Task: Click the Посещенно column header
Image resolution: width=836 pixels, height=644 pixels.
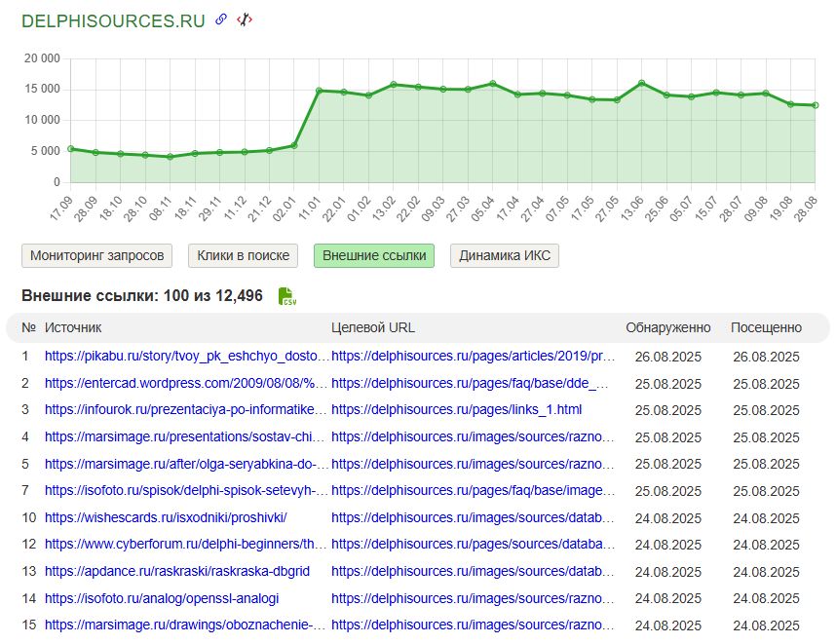Action: (766, 327)
